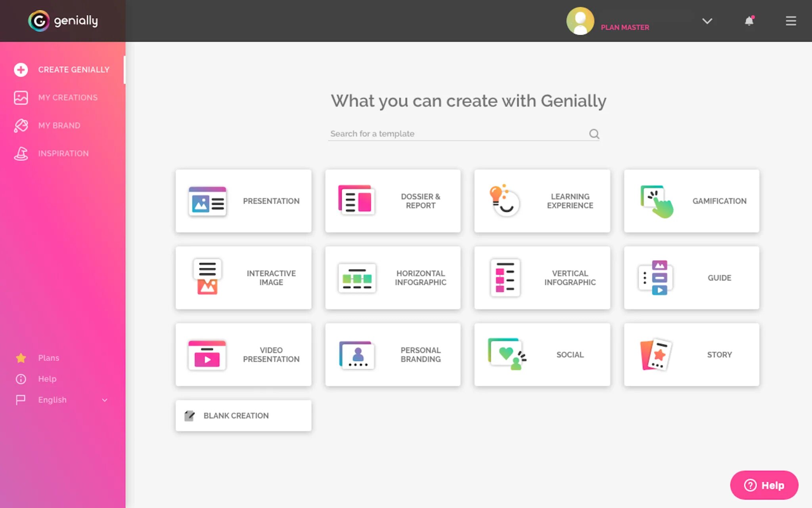Click the notifications bell icon

749,21
